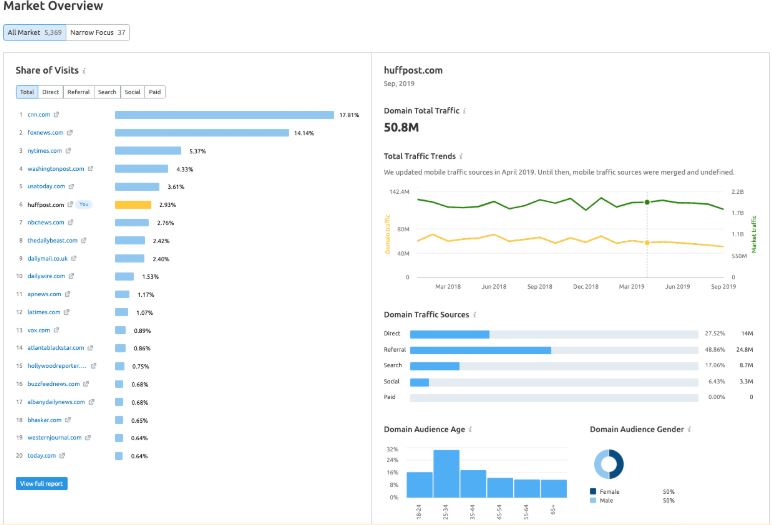Show info tooltip for Share of Visits
The image size is (772, 525).
point(84,71)
